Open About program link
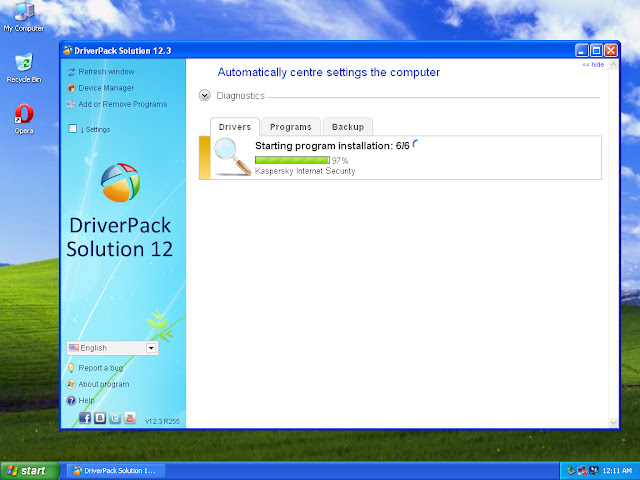The height and width of the screenshot is (480, 640). click(x=104, y=384)
